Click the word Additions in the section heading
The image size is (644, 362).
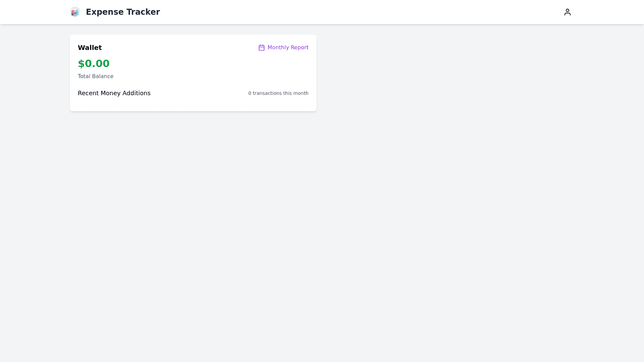point(136,93)
